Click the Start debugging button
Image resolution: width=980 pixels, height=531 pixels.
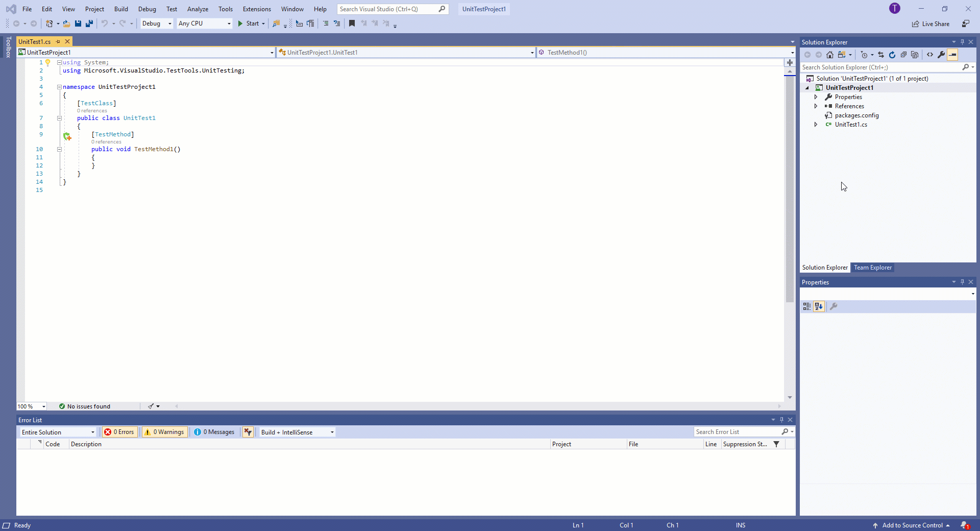click(x=249, y=23)
